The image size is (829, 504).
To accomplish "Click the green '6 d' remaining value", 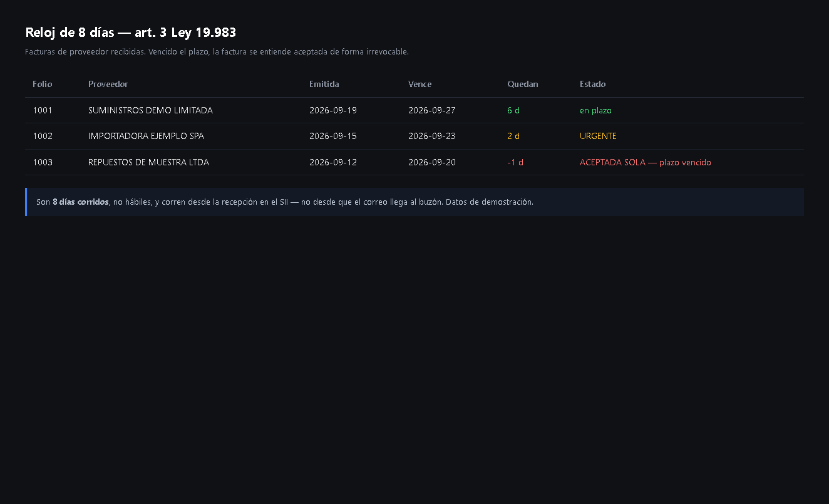I will (x=513, y=110).
